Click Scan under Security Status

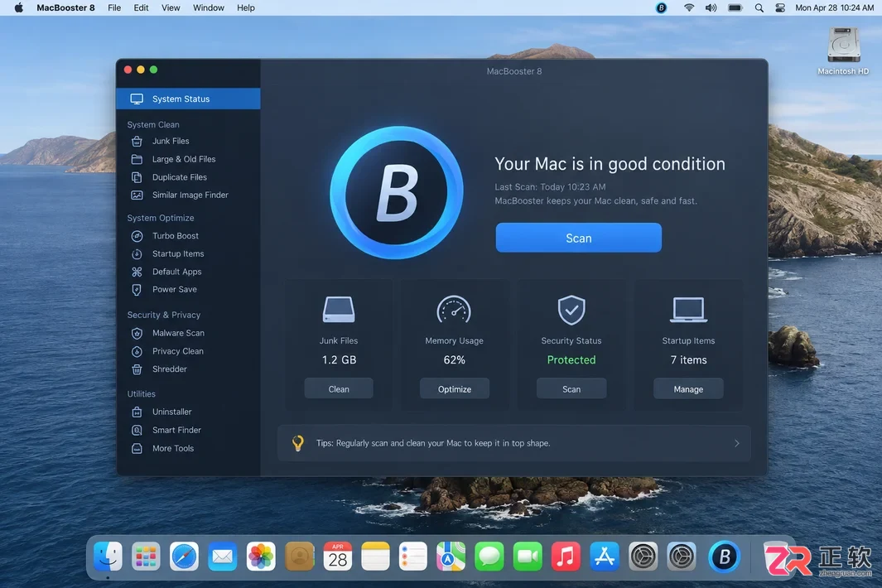click(571, 388)
